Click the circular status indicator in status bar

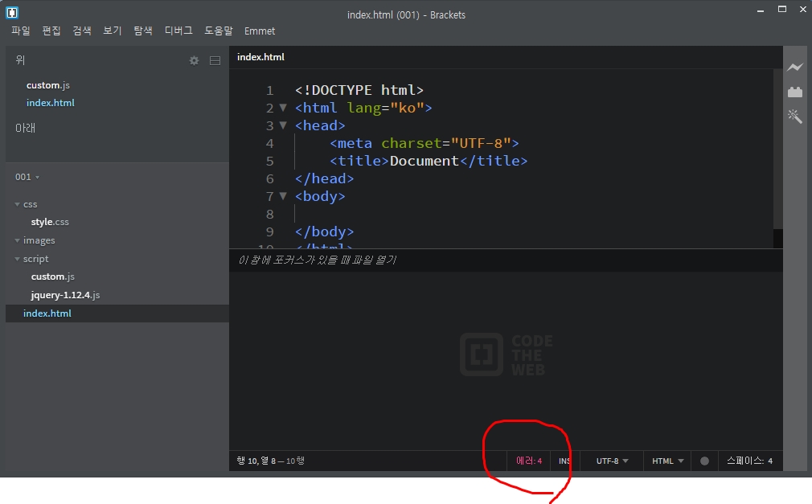coord(704,461)
